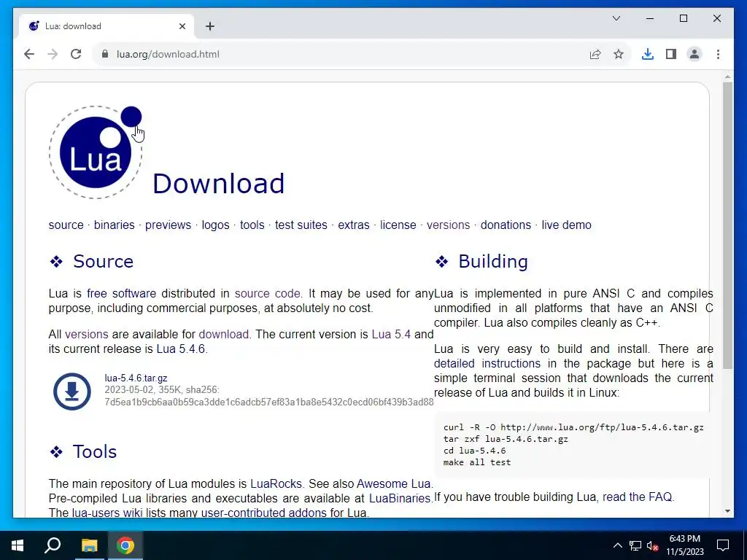Follow the free software link
The height and width of the screenshot is (560, 747).
(x=122, y=293)
